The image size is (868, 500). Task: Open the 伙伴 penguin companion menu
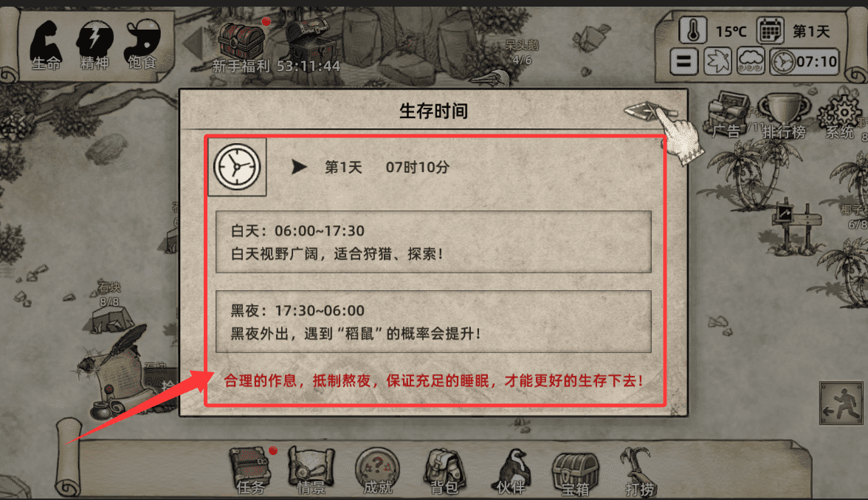(511, 471)
